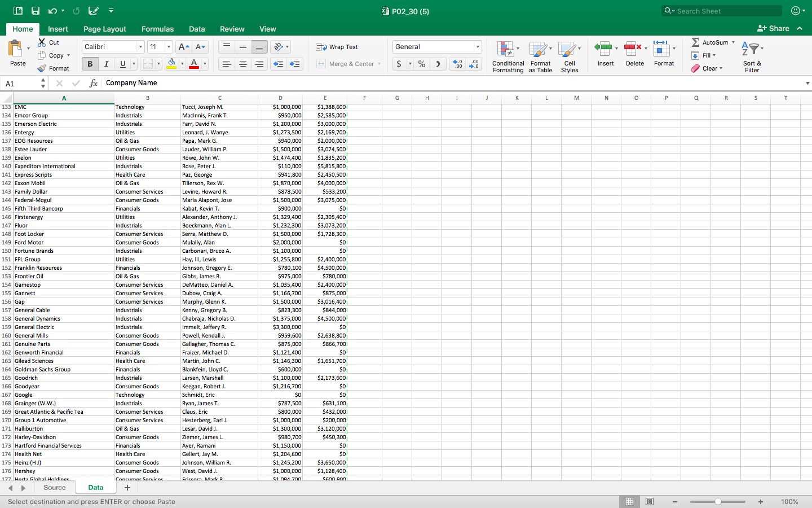Toggle Underline formatting
Screen dimensions: 812x508
122,64
